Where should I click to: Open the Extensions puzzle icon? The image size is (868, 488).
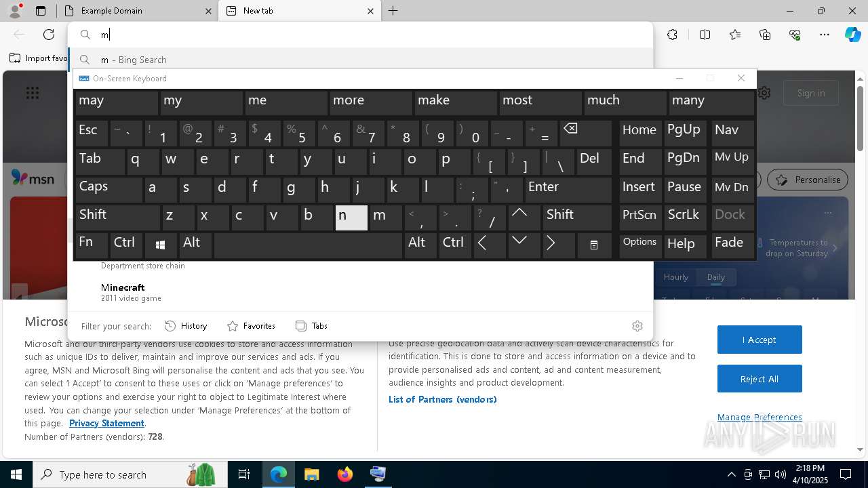672,35
